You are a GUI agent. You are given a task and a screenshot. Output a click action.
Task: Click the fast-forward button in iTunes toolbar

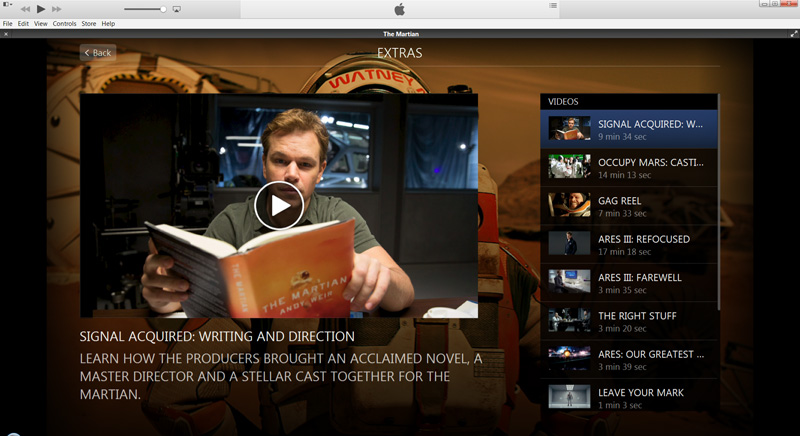[x=57, y=9]
